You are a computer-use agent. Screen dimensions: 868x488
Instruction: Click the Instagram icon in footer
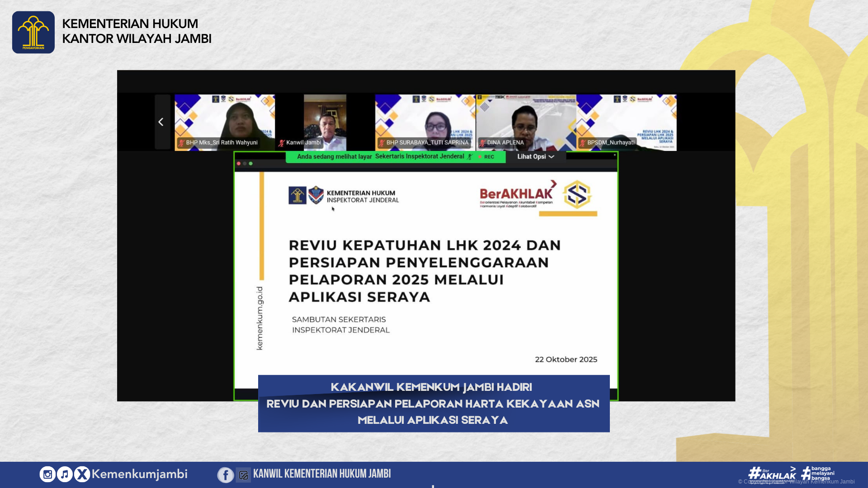coord(47,474)
